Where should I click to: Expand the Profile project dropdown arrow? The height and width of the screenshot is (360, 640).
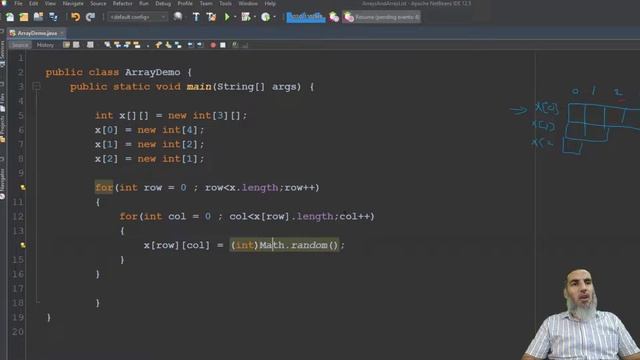pos(274,17)
